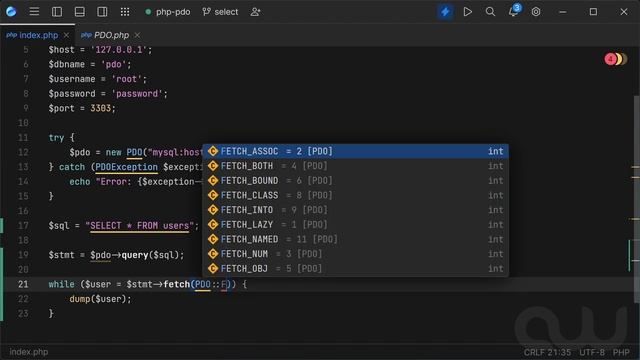
Task: Open the hamburger main menu
Action: [x=34, y=12]
